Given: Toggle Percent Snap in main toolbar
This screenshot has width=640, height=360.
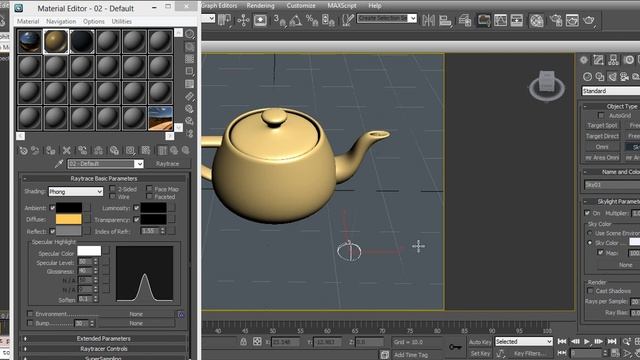Looking at the screenshot, I should point(312,20).
